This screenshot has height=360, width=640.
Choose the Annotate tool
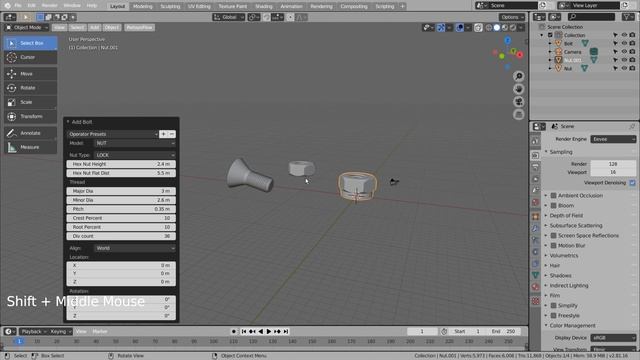point(31,133)
